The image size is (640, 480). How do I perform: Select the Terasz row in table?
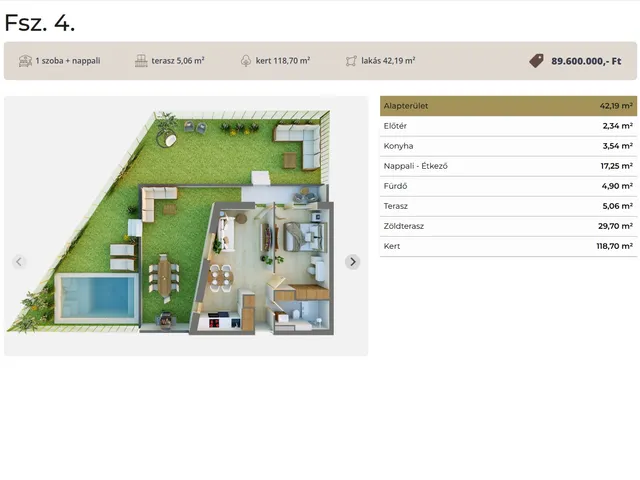point(508,206)
